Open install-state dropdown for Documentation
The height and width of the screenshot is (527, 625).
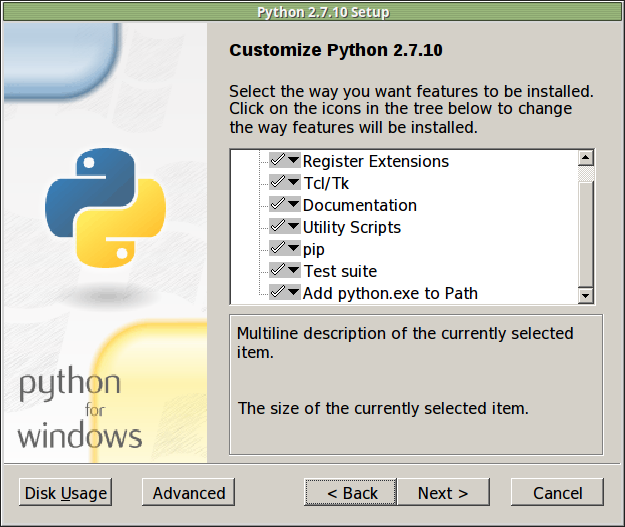click(285, 205)
